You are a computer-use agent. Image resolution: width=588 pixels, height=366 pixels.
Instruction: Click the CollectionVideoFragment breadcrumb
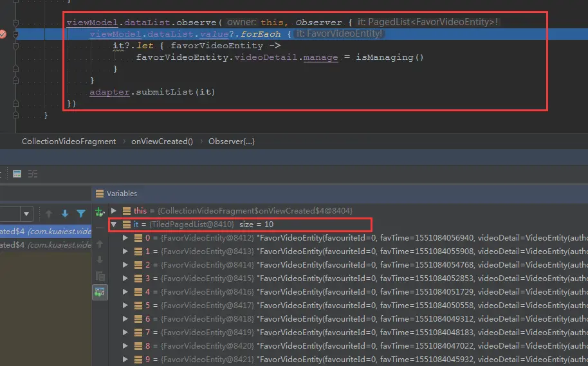point(69,142)
